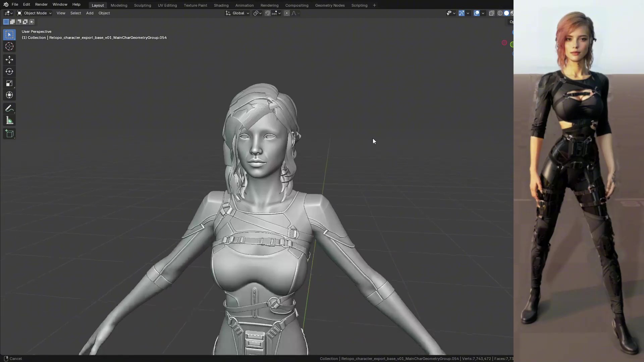Toggle proportional editing circle button
644x362 pixels.
tap(286, 13)
